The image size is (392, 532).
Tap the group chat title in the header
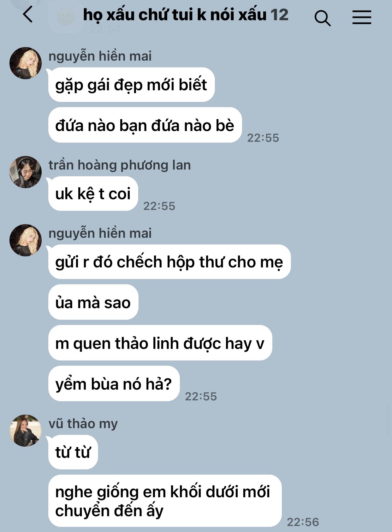click(x=186, y=15)
